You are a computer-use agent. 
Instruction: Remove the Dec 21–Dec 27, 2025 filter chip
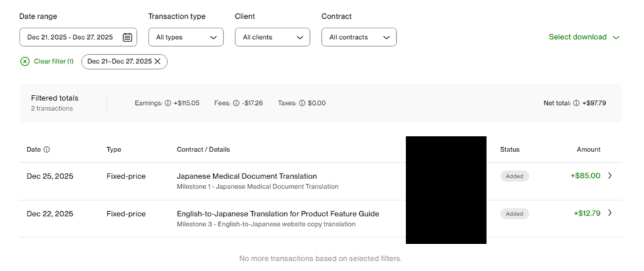point(157,61)
